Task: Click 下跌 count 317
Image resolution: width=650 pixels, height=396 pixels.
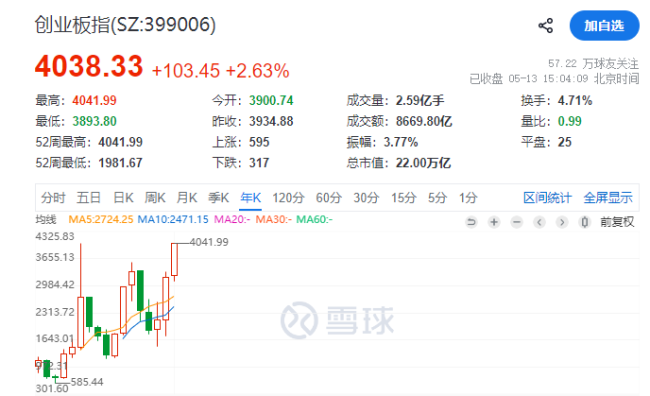Action: [x=259, y=163]
